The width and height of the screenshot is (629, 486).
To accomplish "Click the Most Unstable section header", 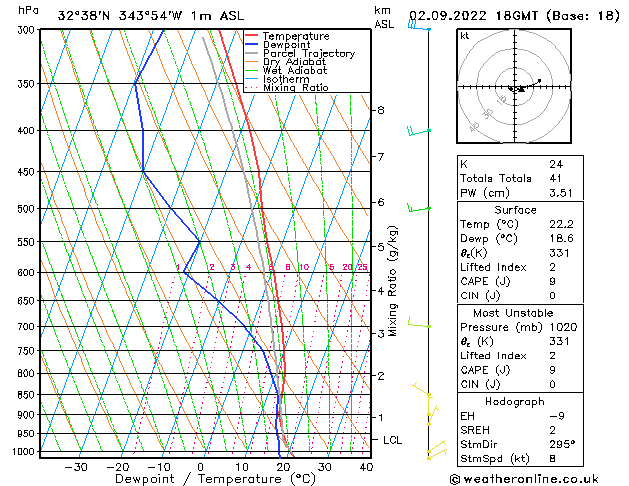I will point(517,313).
